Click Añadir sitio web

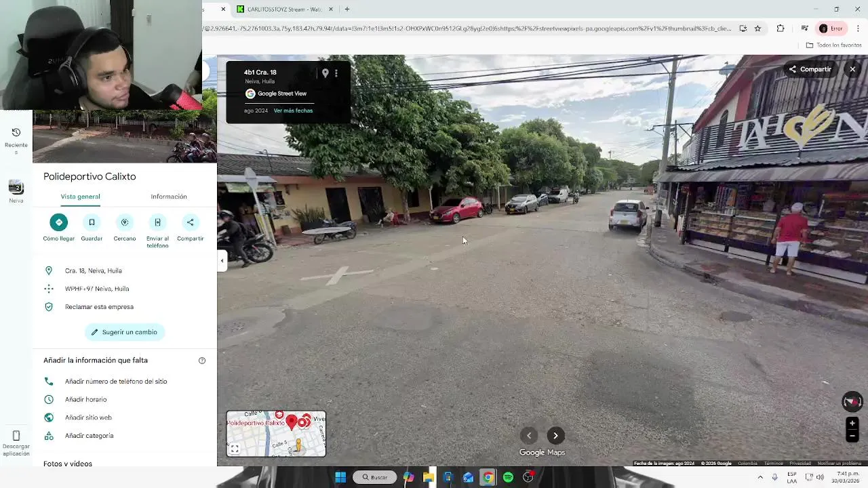(x=88, y=418)
